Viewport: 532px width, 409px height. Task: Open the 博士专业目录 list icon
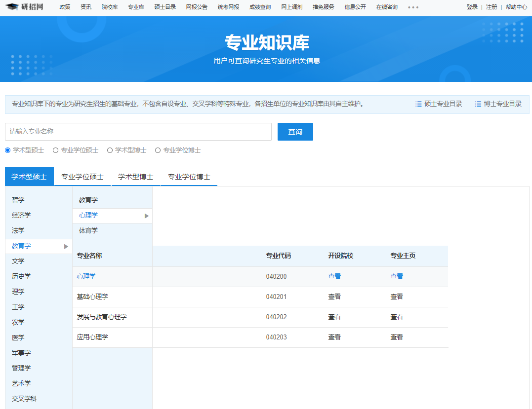(478, 104)
